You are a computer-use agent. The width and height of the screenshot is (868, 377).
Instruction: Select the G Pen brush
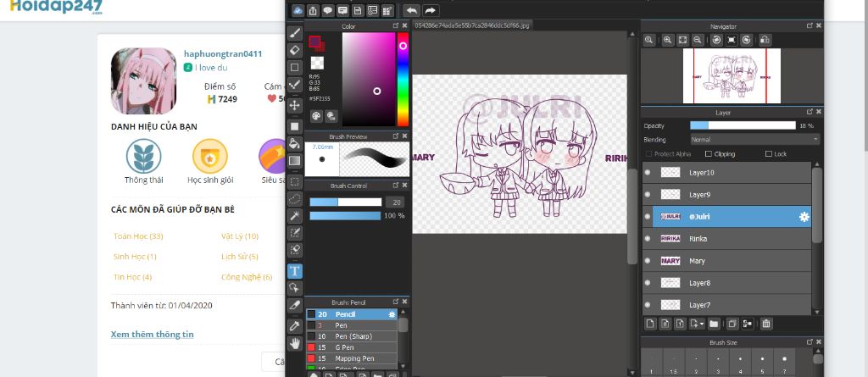pyautogui.click(x=352, y=347)
